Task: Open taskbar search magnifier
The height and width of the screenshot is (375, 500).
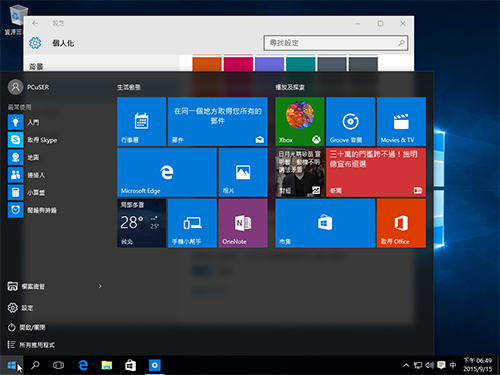Action: point(35,365)
